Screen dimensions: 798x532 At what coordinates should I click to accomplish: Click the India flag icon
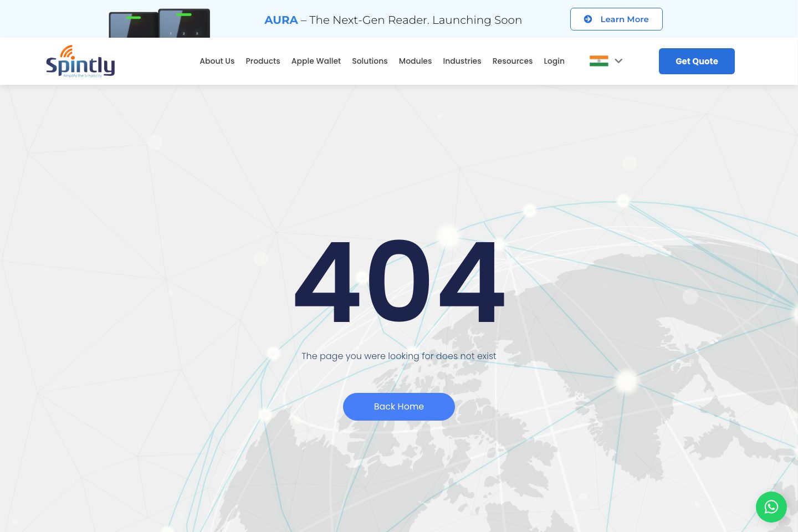598,61
